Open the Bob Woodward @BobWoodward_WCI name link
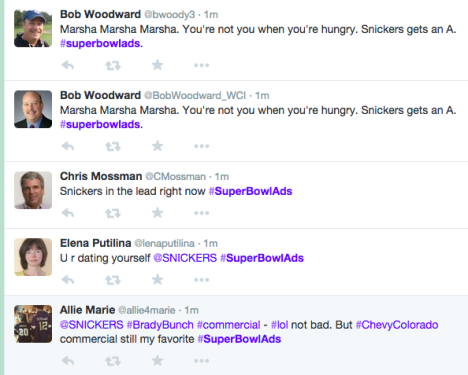Screen dimensions: 468x375 pyautogui.click(x=100, y=95)
